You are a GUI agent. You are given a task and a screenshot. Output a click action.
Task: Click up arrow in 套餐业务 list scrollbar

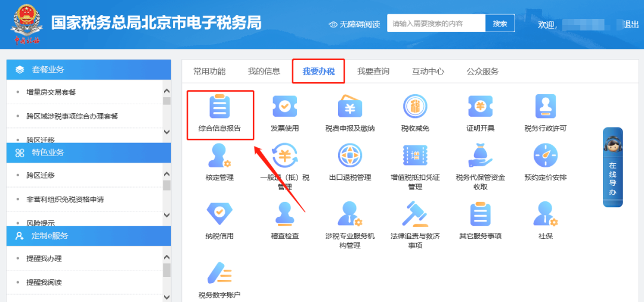(x=166, y=91)
